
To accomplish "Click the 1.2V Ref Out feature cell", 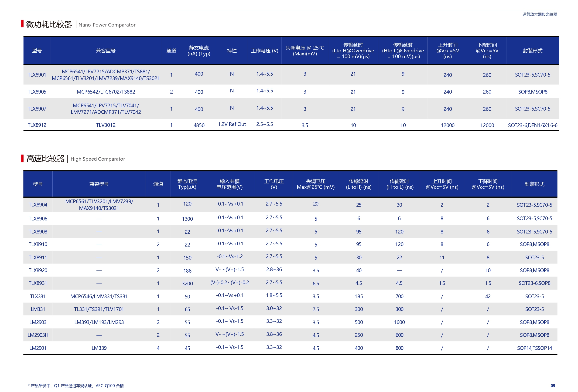I will pyautogui.click(x=232, y=124).
